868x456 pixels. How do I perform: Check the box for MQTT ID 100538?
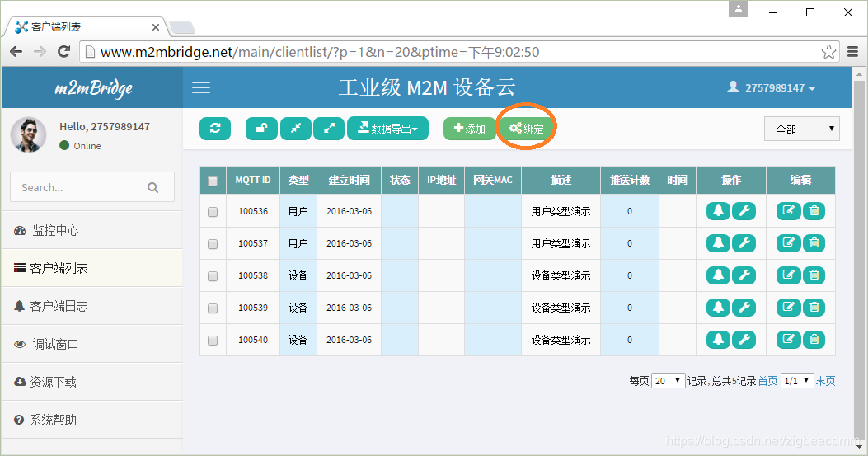[x=213, y=276]
